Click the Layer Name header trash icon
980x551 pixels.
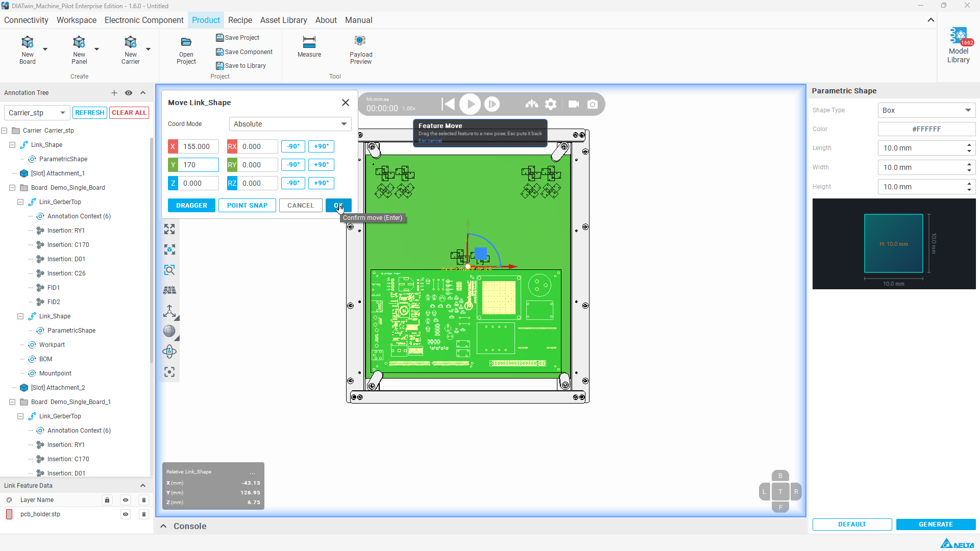click(x=144, y=500)
